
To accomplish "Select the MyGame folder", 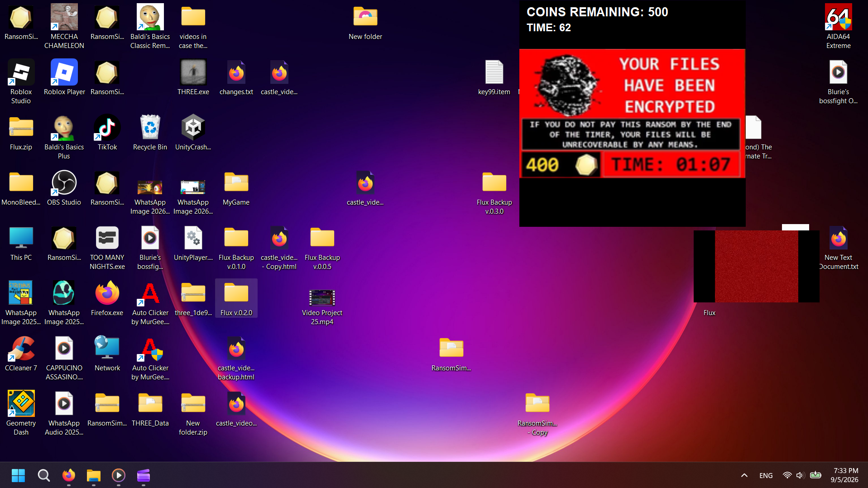I will [236, 188].
